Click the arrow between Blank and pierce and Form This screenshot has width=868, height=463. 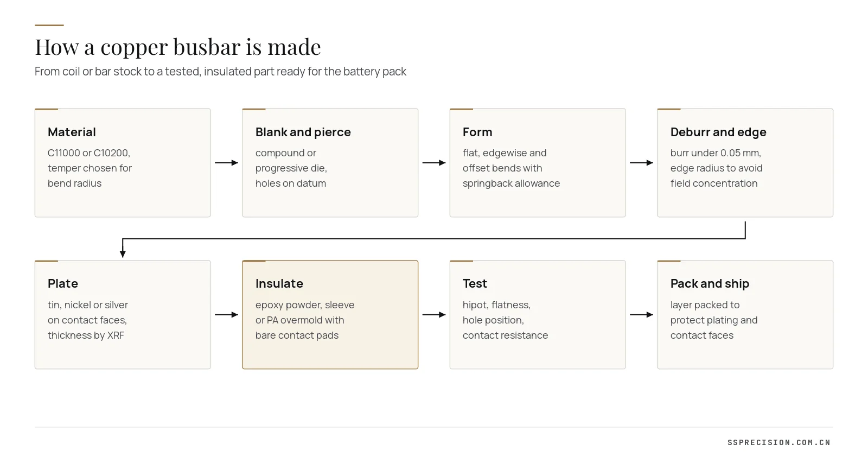click(434, 163)
